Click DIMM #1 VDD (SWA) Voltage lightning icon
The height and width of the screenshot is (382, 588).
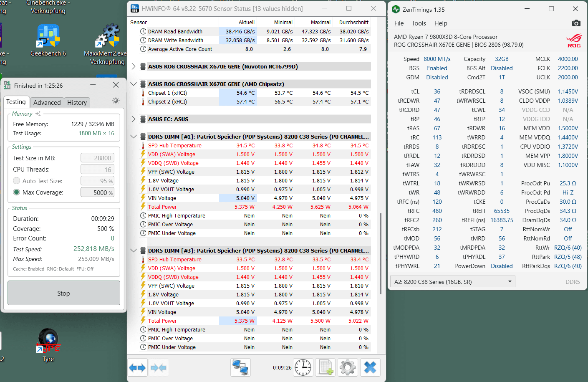143,154
